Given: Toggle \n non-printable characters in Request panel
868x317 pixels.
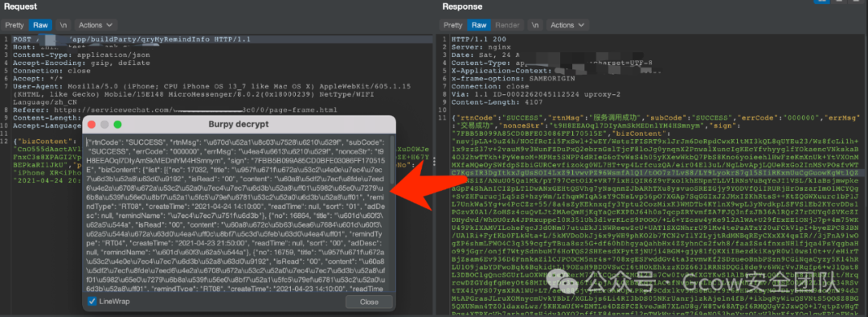Looking at the screenshot, I should click(63, 26).
